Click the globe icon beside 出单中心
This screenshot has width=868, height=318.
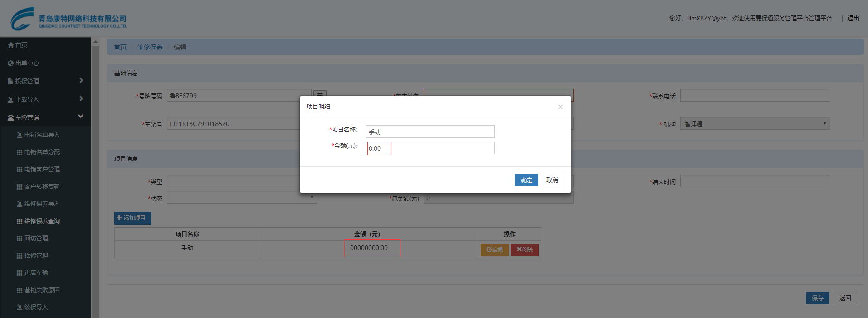click(x=11, y=64)
